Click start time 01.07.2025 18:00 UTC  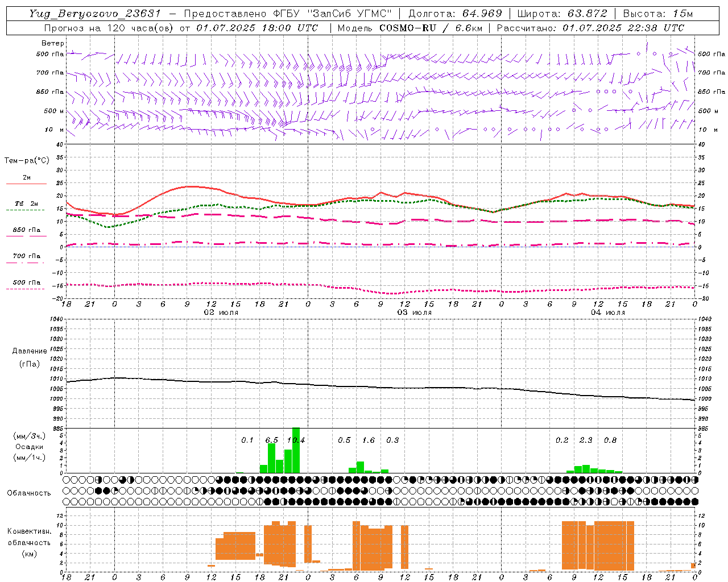click(x=257, y=28)
